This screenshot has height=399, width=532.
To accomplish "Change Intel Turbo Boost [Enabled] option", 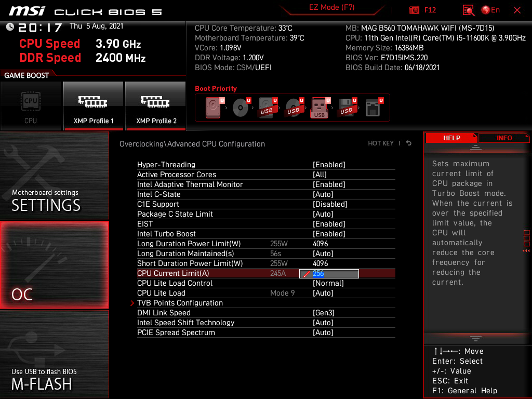I will (x=329, y=233).
